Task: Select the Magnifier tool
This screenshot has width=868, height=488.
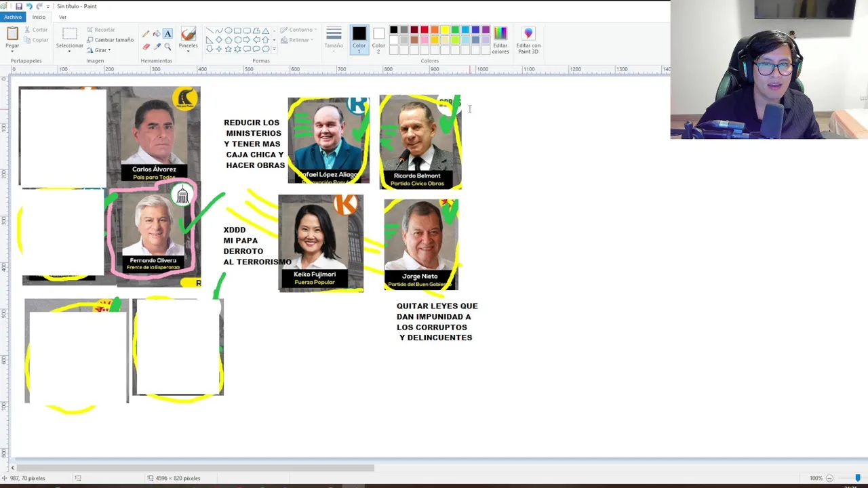Action: [167, 47]
